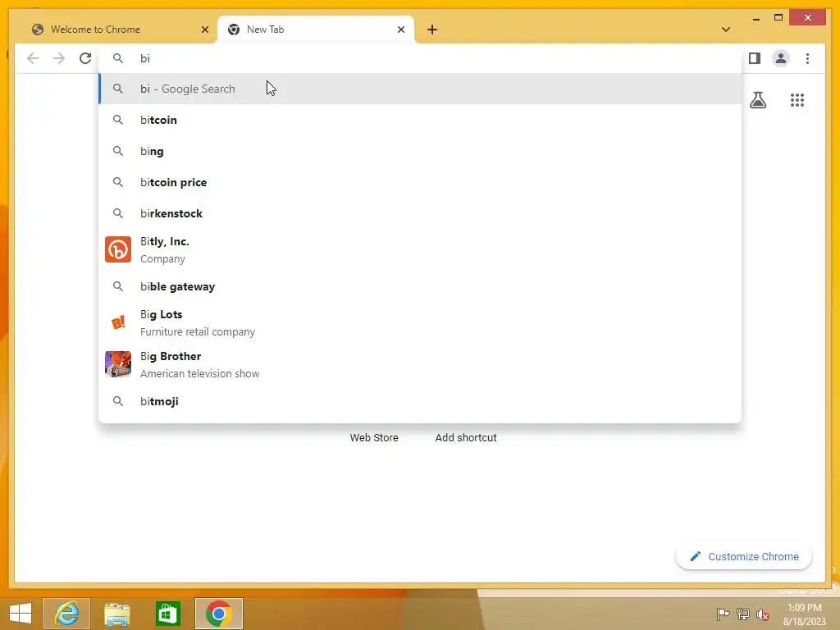The width and height of the screenshot is (840, 630).
Task: Click the Chrome taskbar icon
Action: click(218, 614)
